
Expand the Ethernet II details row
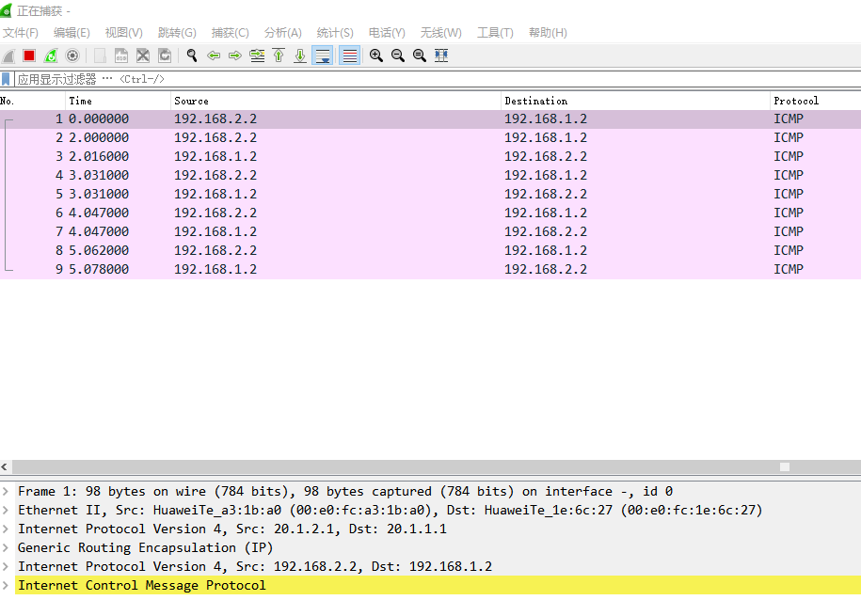(x=6, y=510)
